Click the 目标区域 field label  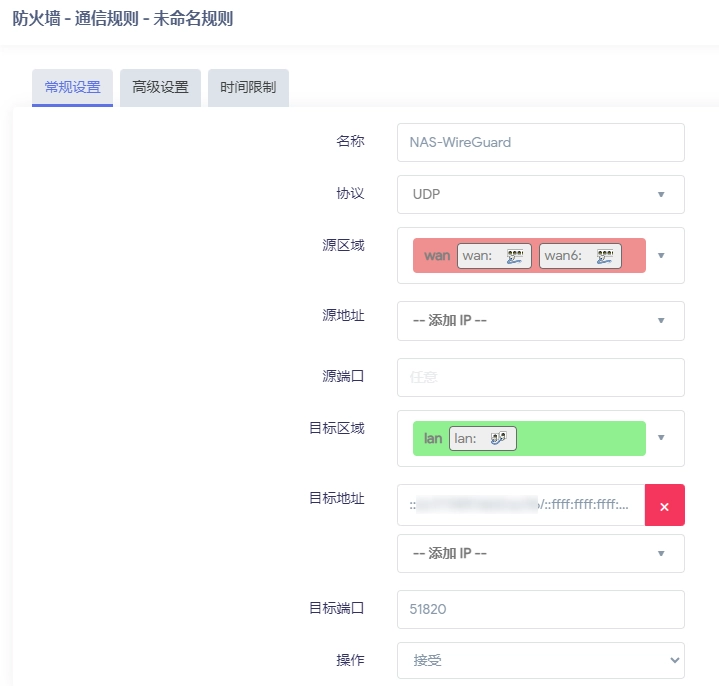pos(337,428)
